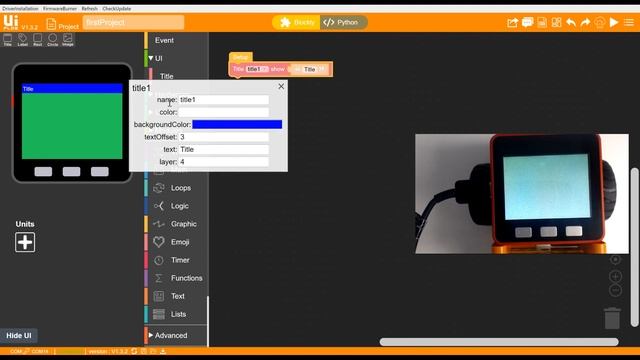Screen dimensions: 640x360
Task: Click the UiFlow logo
Action: tap(11, 22)
